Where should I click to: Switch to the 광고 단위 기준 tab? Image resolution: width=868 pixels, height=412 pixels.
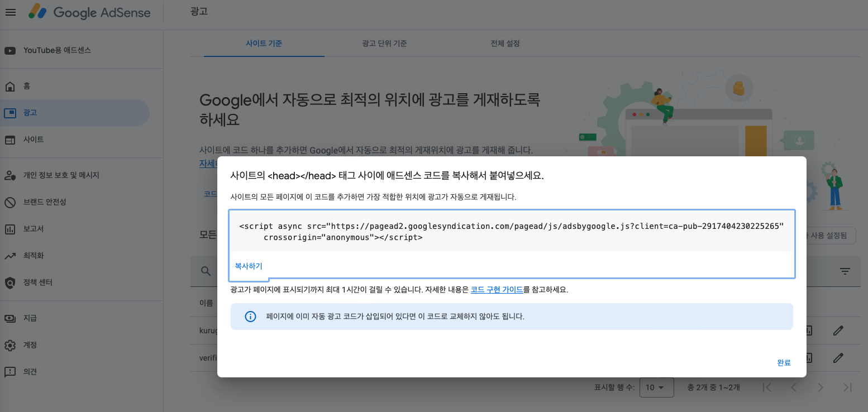pos(384,44)
